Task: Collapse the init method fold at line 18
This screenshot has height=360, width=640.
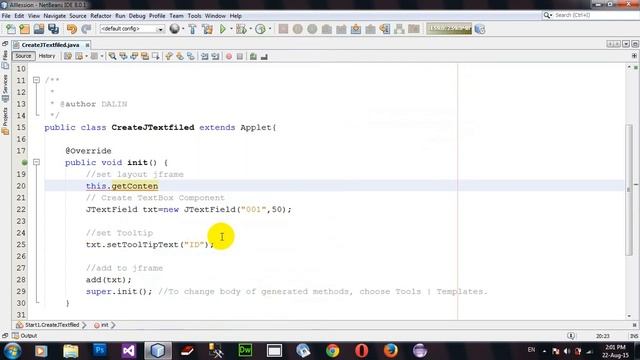Action: 36,162
